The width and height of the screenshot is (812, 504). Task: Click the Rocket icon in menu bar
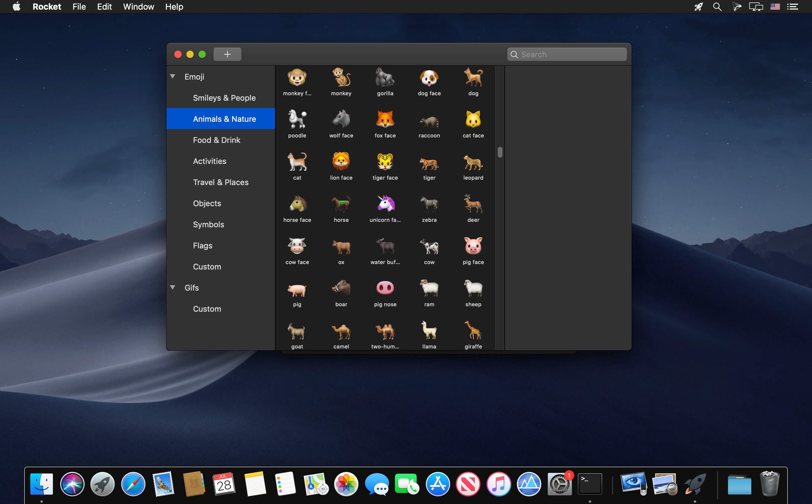(x=698, y=7)
